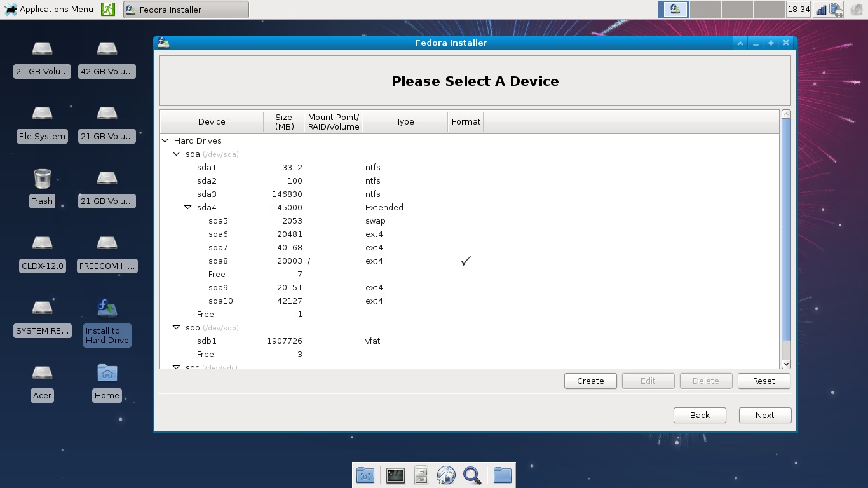868x488 pixels.
Task: Collapse the sdb drive node
Action: click(177, 327)
